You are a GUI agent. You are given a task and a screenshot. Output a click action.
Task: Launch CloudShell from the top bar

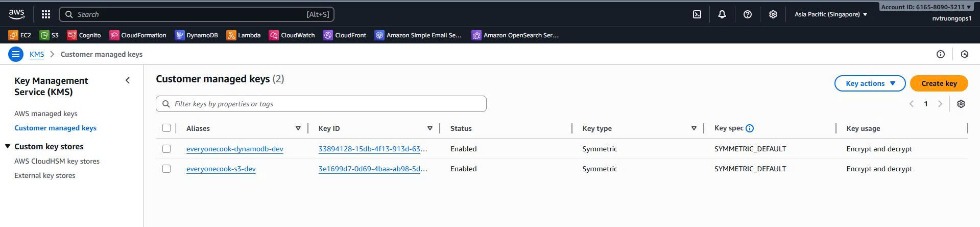point(697,14)
